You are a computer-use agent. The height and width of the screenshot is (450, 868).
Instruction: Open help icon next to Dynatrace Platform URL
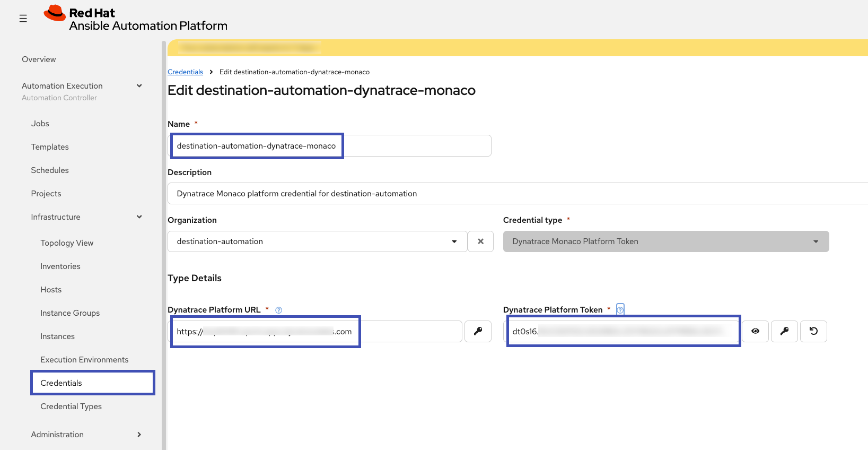(278, 310)
